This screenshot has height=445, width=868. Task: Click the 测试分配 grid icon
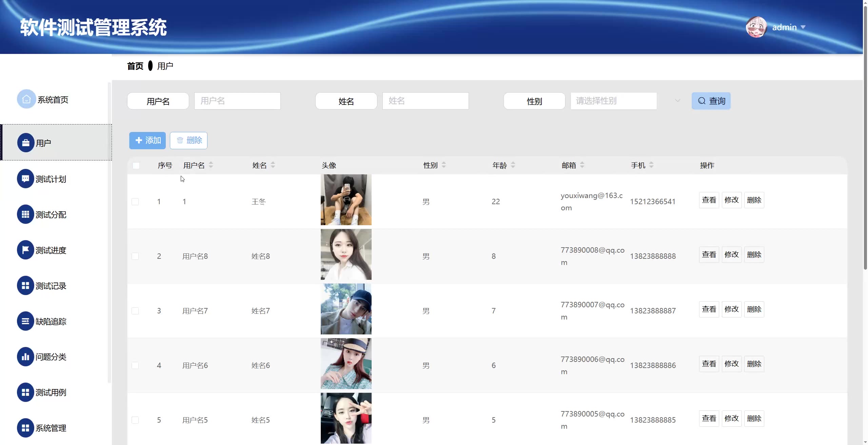point(25,214)
